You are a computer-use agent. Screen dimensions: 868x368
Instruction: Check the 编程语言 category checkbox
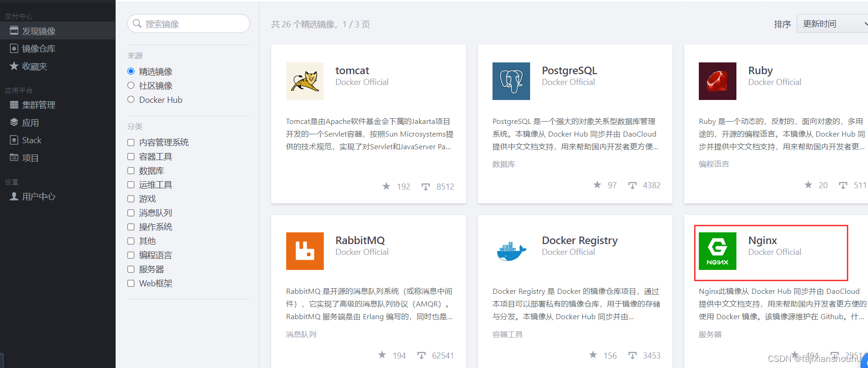click(x=131, y=255)
